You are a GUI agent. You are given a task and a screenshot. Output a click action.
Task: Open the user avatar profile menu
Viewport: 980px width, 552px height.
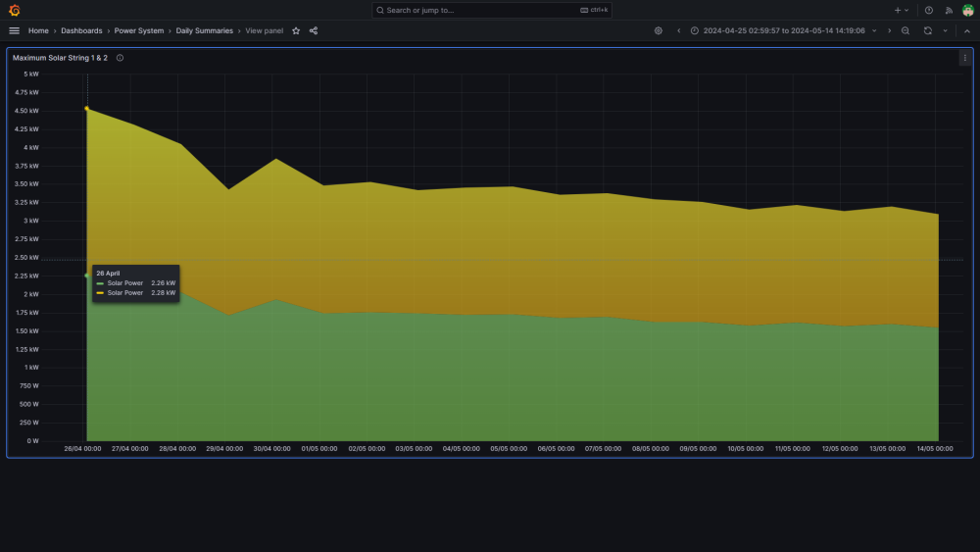967,10
